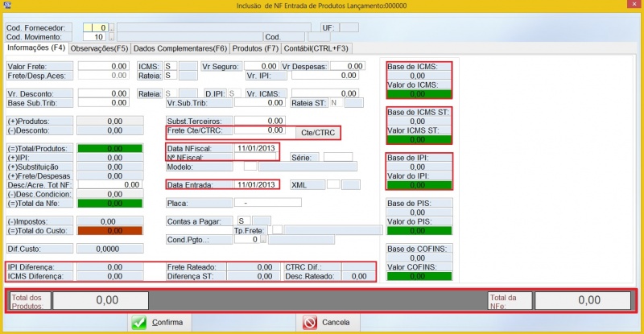The height and width of the screenshot is (334, 644).
Task: Click the Nº NFiscal input field
Action: (255, 157)
